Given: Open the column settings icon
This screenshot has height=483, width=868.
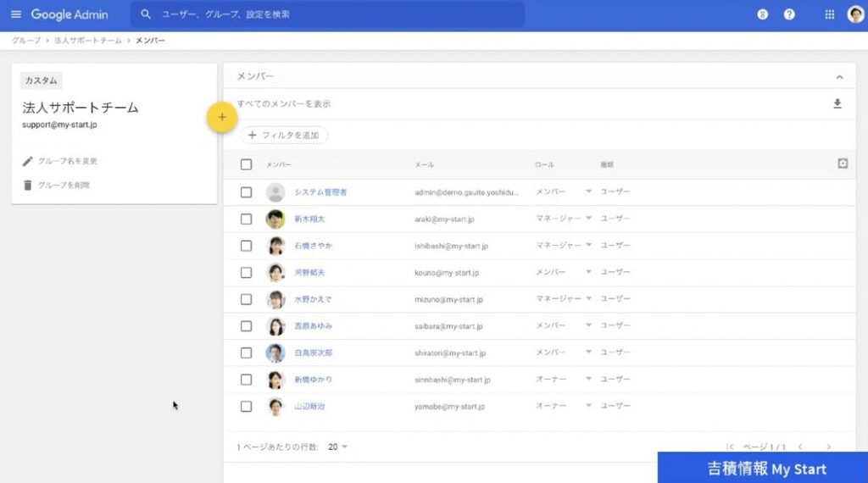Looking at the screenshot, I should point(843,164).
